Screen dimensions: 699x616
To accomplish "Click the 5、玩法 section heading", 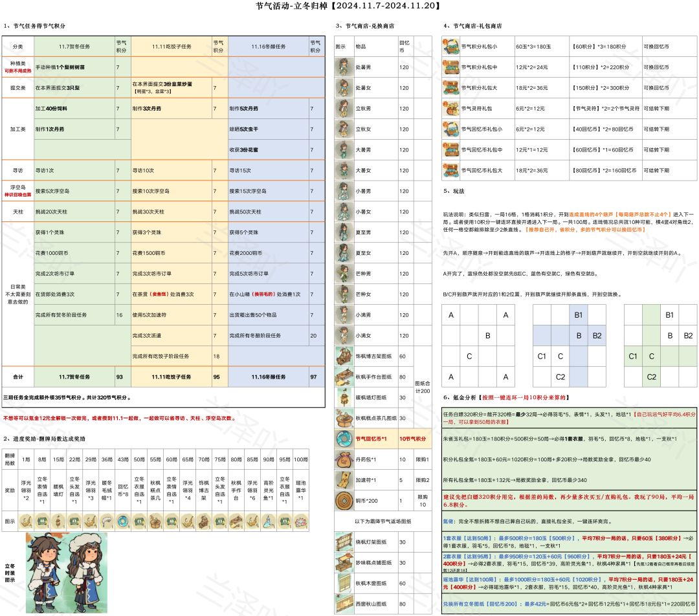I will [x=454, y=191].
